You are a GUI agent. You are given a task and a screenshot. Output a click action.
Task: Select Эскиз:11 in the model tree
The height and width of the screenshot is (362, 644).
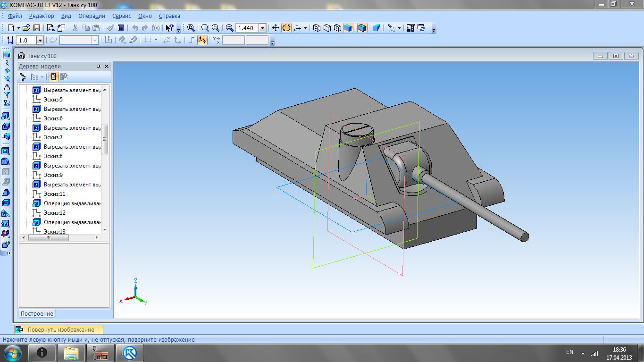[54, 194]
